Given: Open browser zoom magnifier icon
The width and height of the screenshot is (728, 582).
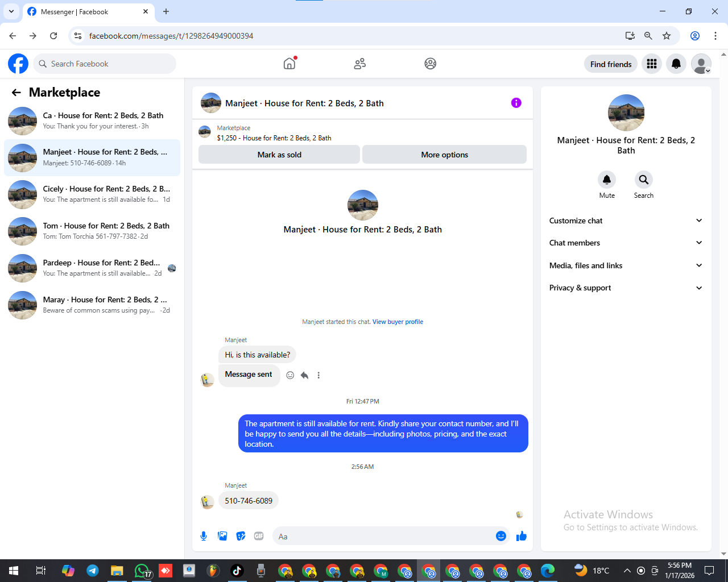Looking at the screenshot, I should [648, 36].
